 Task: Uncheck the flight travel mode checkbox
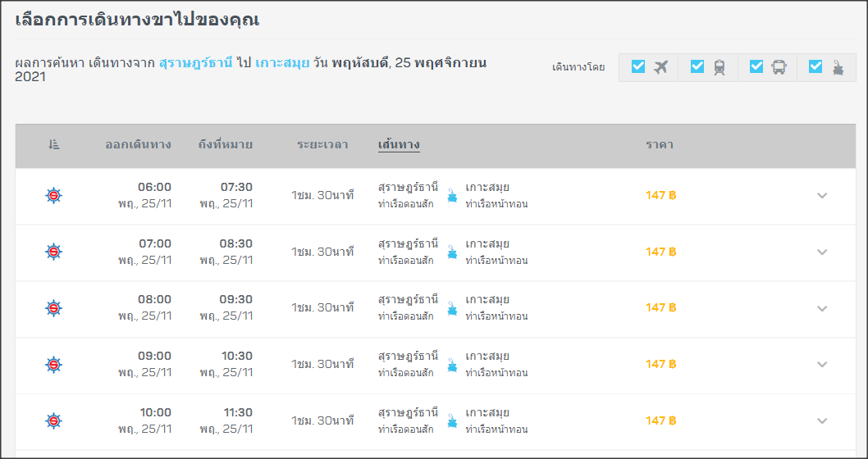point(638,66)
